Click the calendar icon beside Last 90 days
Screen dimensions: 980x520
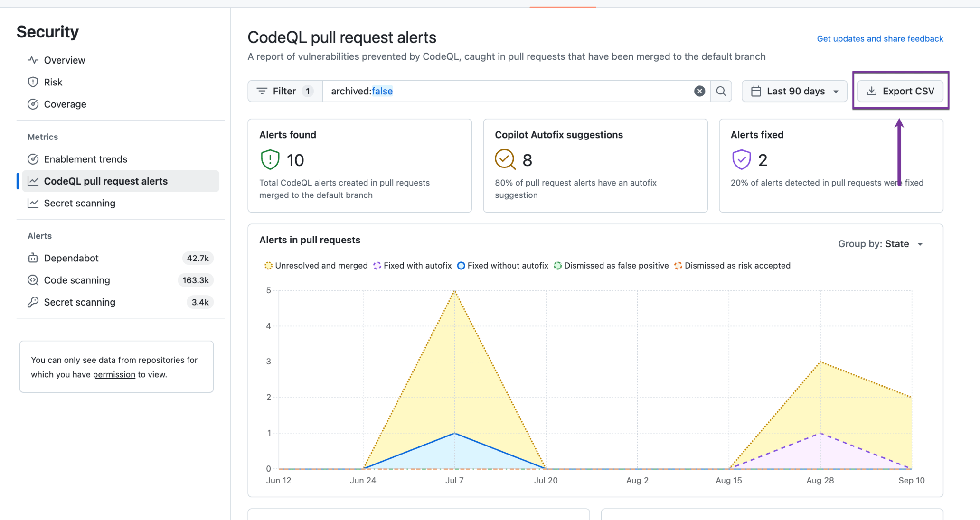756,91
